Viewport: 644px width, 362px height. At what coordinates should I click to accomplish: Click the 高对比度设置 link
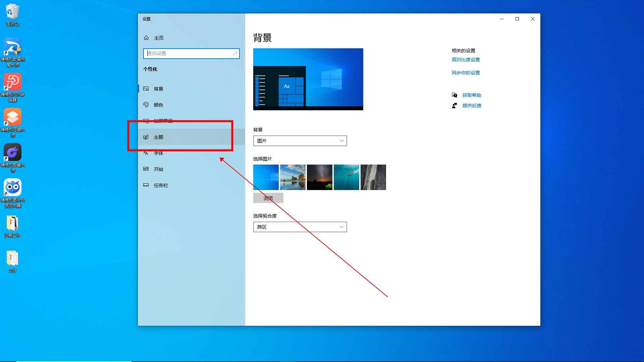tap(466, 59)
